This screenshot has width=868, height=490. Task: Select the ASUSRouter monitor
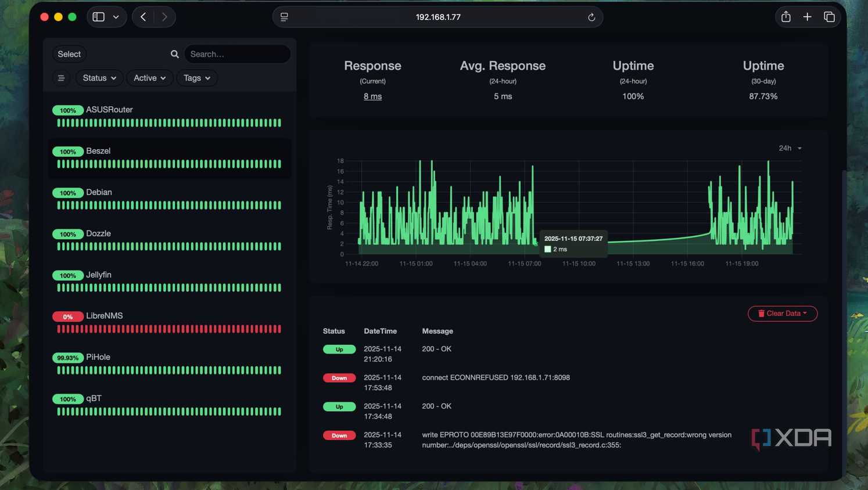coord(169,116)
